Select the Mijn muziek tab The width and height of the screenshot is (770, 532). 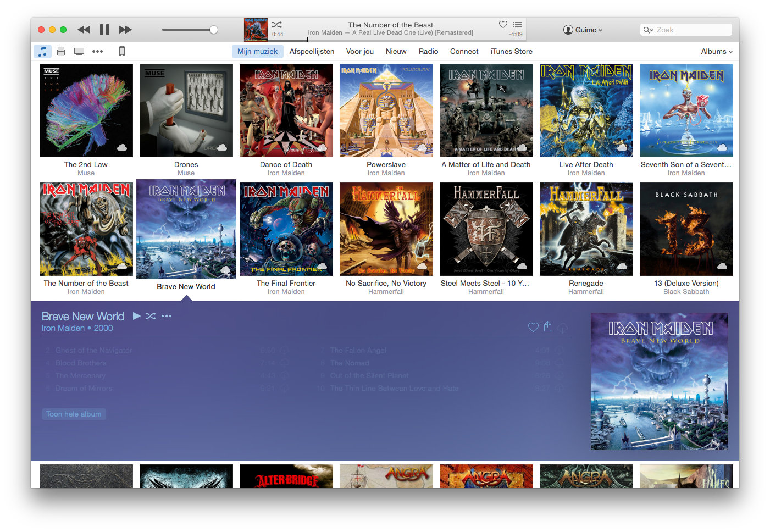click(257, 51)
